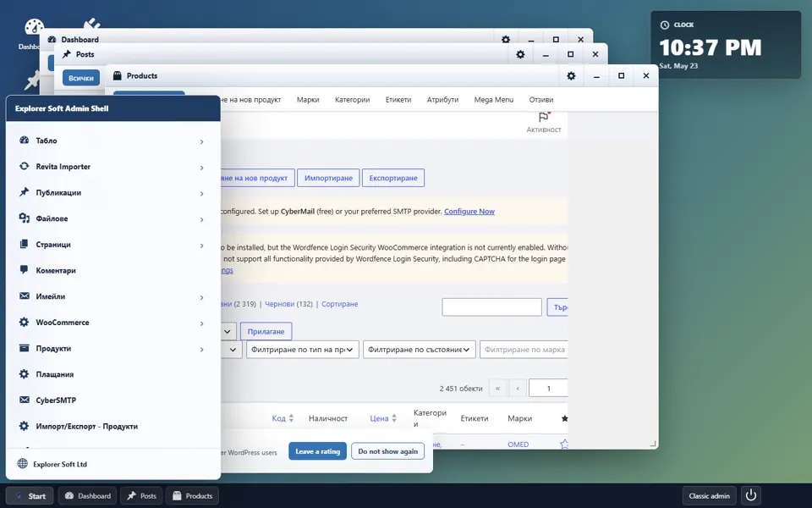Click the clock icon in Clock widget
Image resolution: width=812 pixels, height=508 pixels.
(x=665, y=25)
